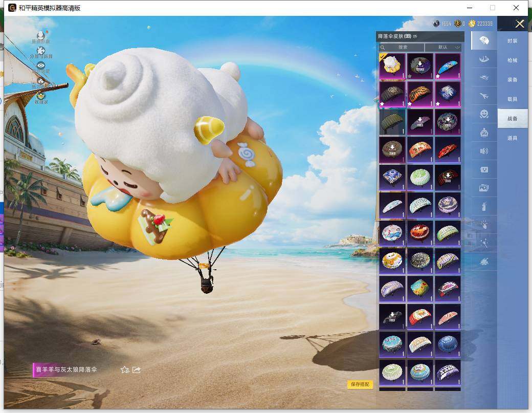Select the plain olive green parachute thumbnail

pyautogui.click(x=392, y=121)
